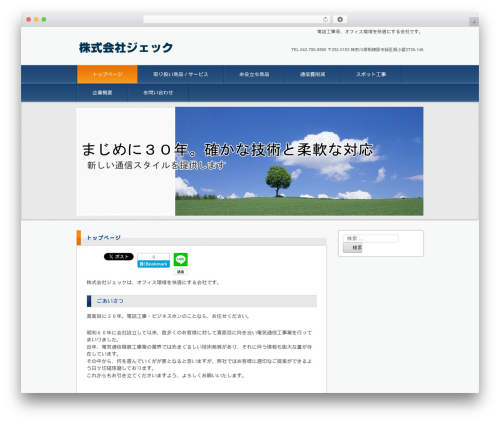Open the スポット工事 menu item
This screenshot has width=500, height=423.
[x=371, y=74]
